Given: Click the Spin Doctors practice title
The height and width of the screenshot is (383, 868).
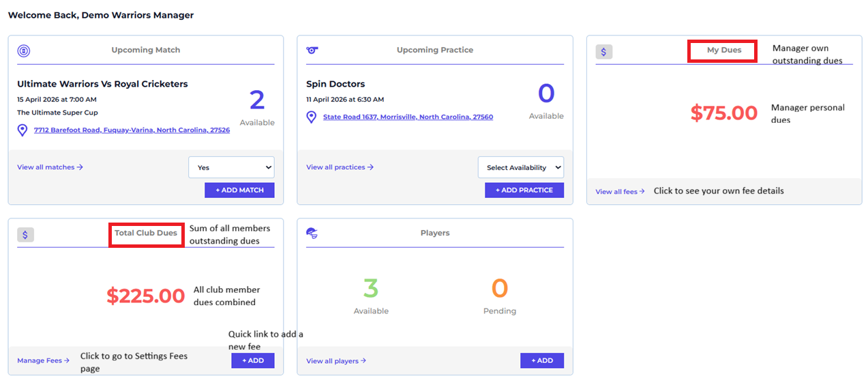Looking at the screenshot, I should pos(335,84).
